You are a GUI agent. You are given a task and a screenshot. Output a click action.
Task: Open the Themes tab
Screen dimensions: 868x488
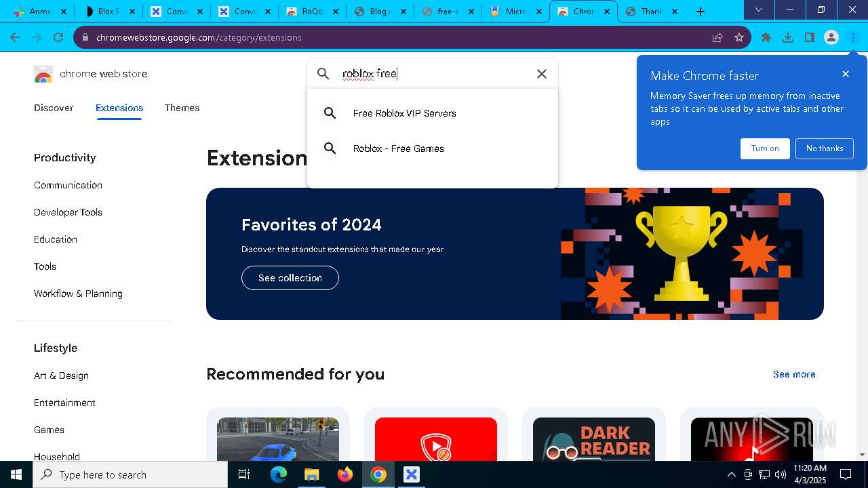tap(182, 108)
